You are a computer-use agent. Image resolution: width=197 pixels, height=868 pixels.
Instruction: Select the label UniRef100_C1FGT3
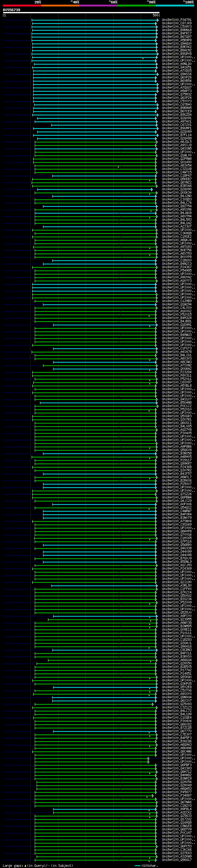(x=177, y=349)
